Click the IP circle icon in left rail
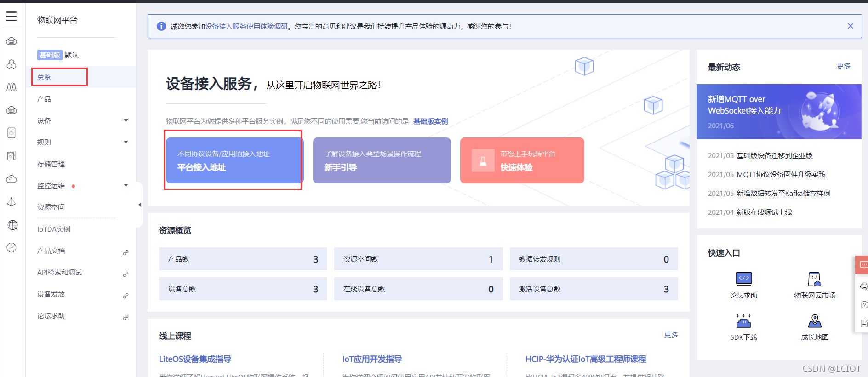The width and height of the screenshot is (868, 377). tap(12, 247)
